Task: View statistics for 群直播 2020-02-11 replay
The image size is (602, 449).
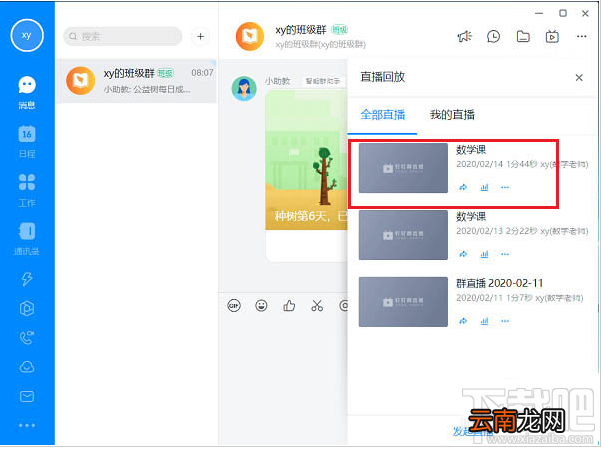Action: pos(484,321)
